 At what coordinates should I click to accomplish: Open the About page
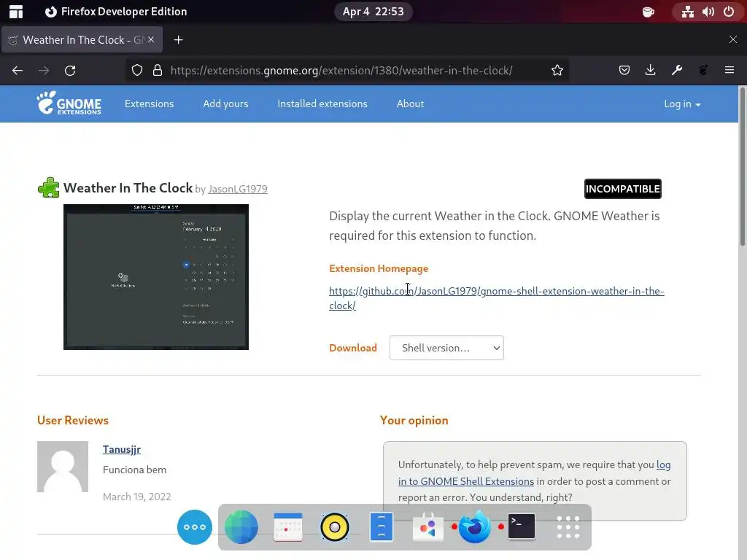[410, 104]
